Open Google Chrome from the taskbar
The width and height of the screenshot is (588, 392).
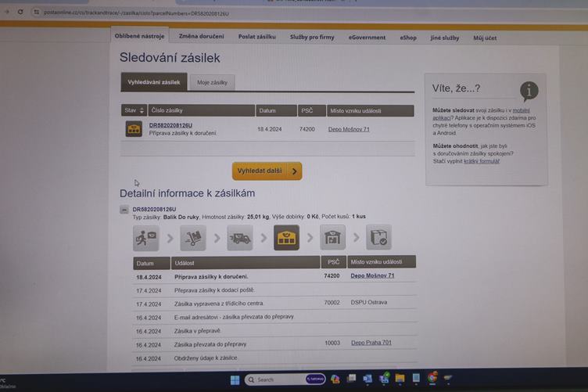point(432,378)
